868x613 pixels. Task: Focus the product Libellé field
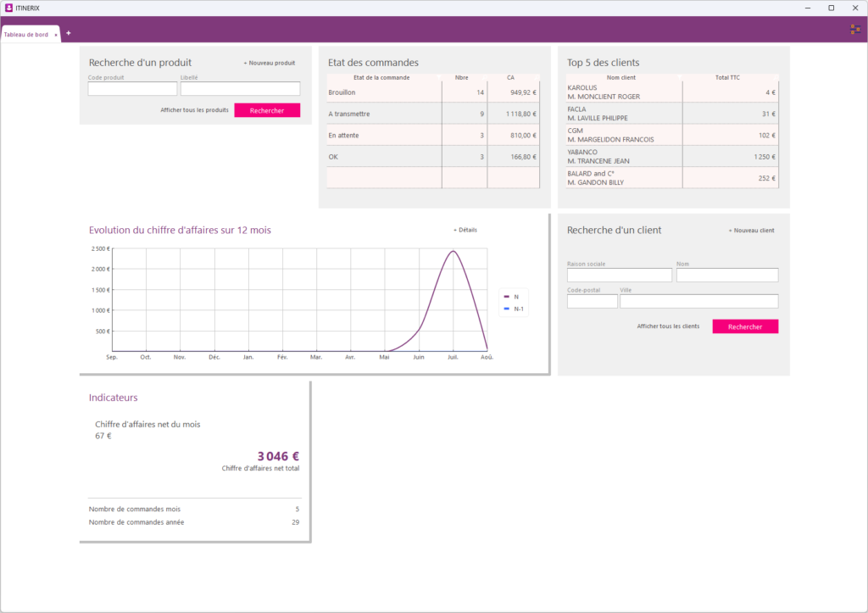click(240, 88)
